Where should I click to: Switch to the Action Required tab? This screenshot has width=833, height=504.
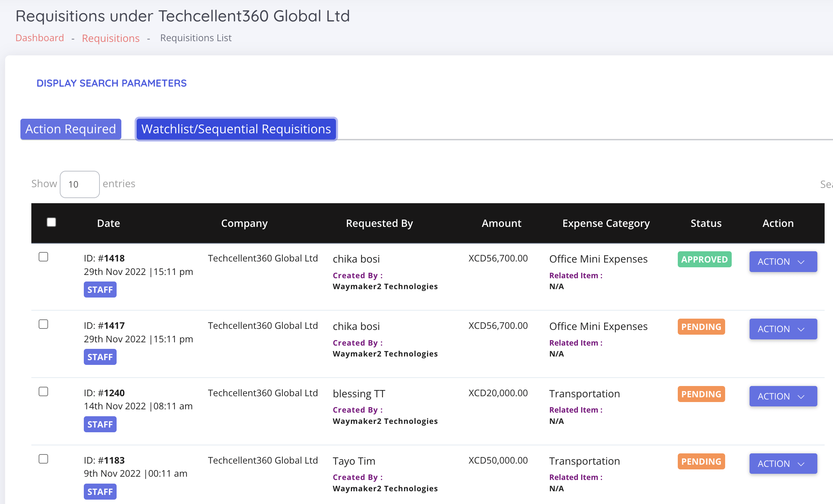click(x=71, y=129)
